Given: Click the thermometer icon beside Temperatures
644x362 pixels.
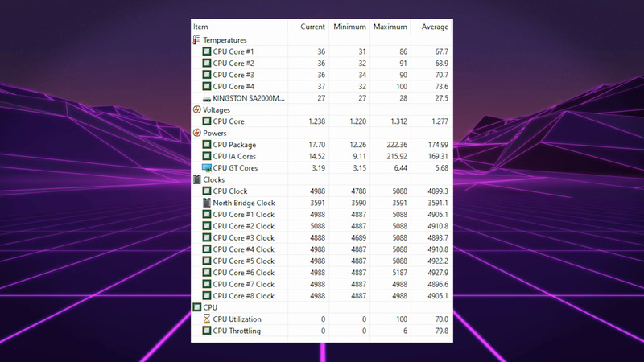Looking at the screenshot, I should (196, 39).
